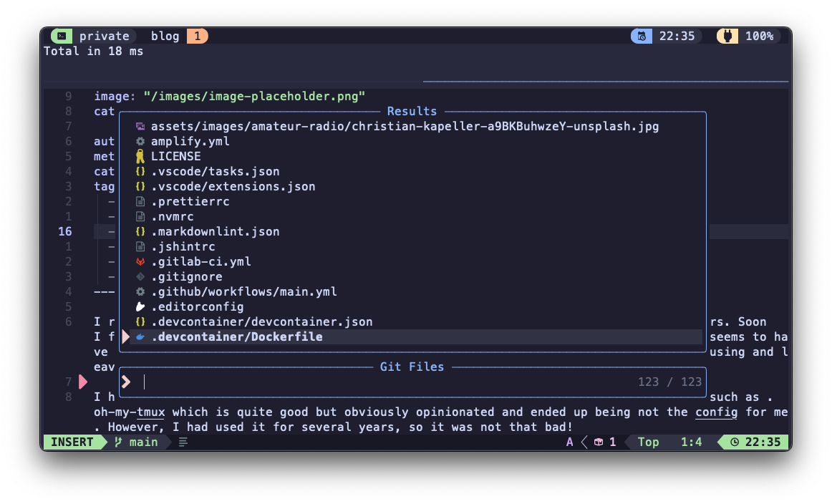Click the GitLab fox icon beside .gitlab-ci.yml
This screenshot has height=504, width=832.
[140, 261]
